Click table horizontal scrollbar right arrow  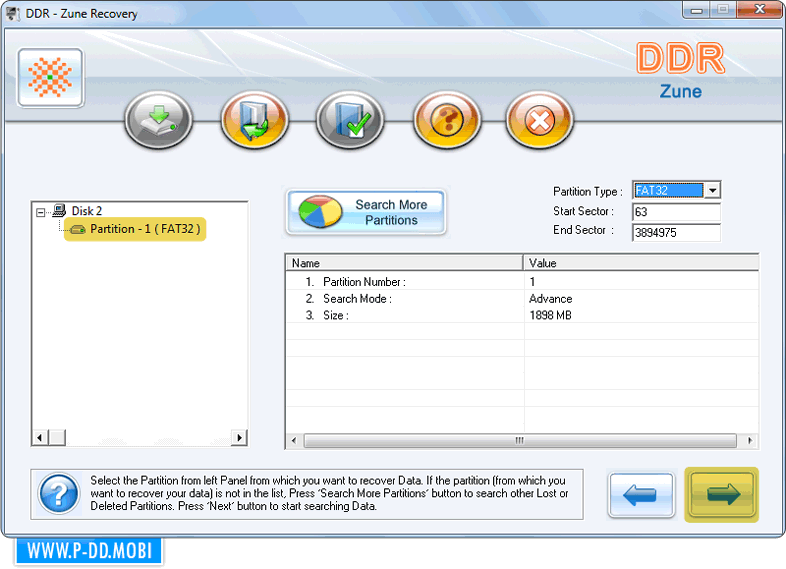pos(750,441)
